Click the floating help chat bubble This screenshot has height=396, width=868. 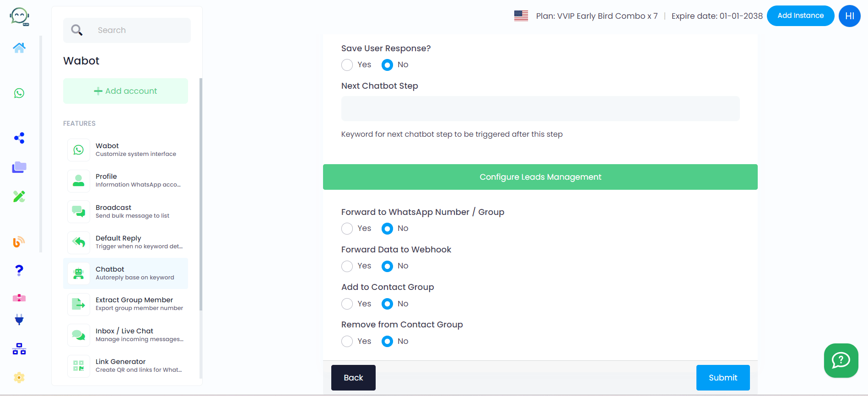[841, 360]
